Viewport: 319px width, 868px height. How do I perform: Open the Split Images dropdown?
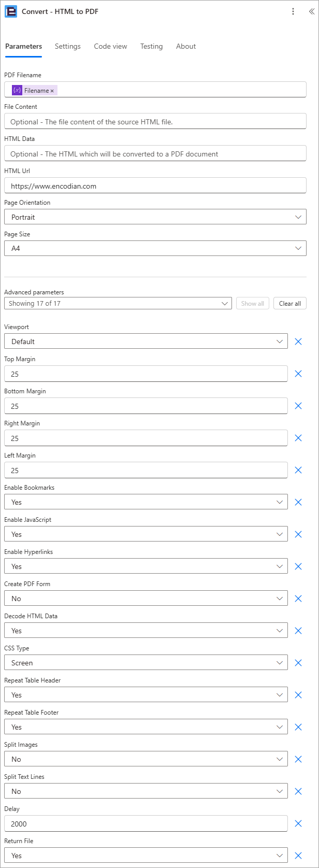coord(146,759)
